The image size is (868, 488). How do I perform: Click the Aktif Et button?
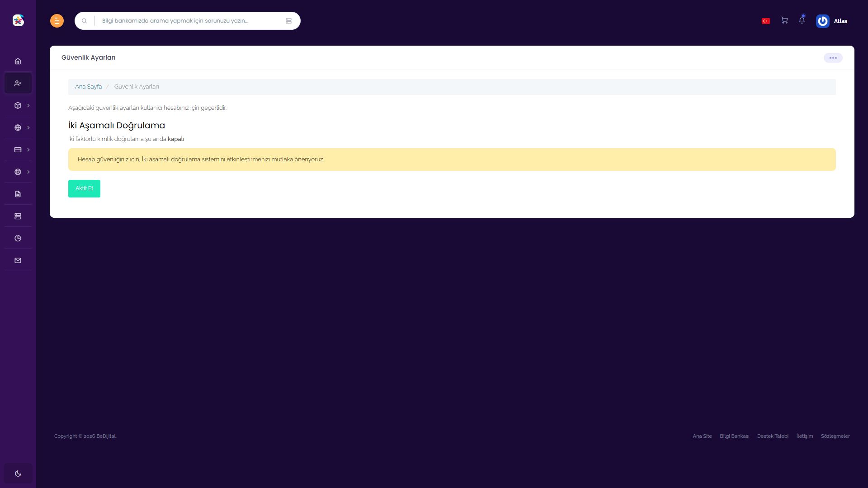[84, 188]
